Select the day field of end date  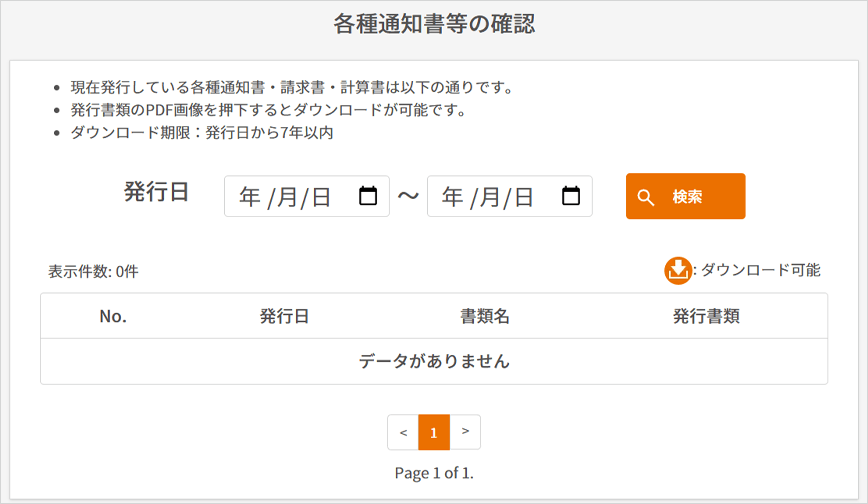(x=523, y=197)
